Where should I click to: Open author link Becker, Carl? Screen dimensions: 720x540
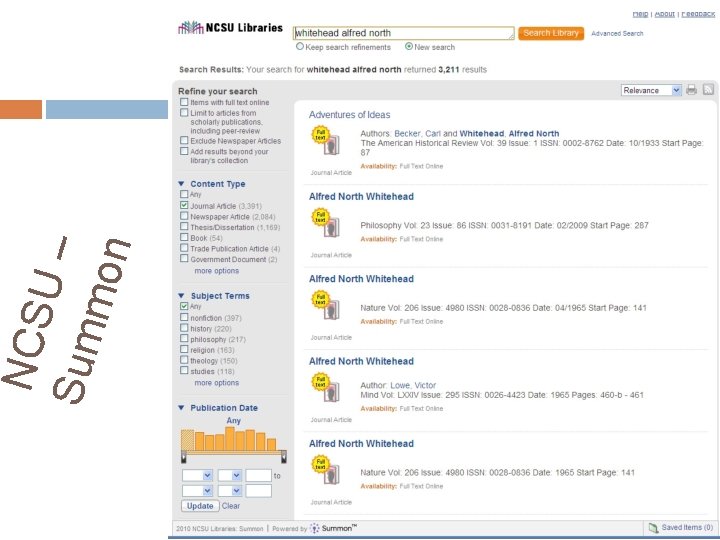coord(417,134)
